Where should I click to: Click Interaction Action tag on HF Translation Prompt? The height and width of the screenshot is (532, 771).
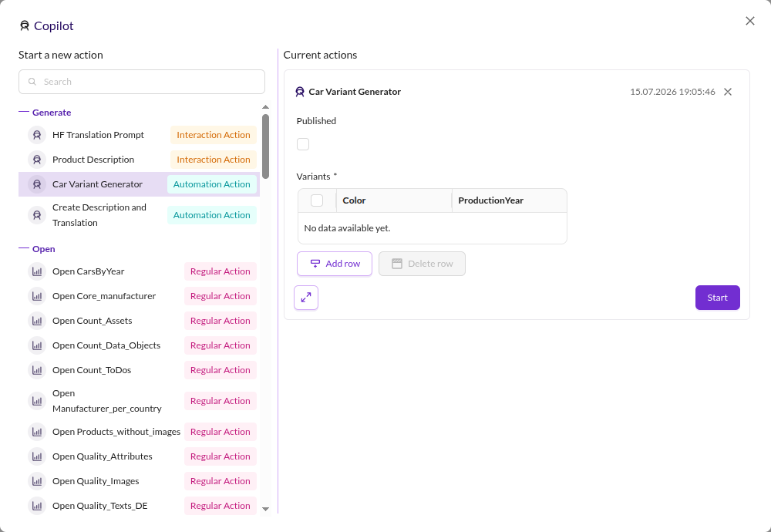click(x=214, y=135)
